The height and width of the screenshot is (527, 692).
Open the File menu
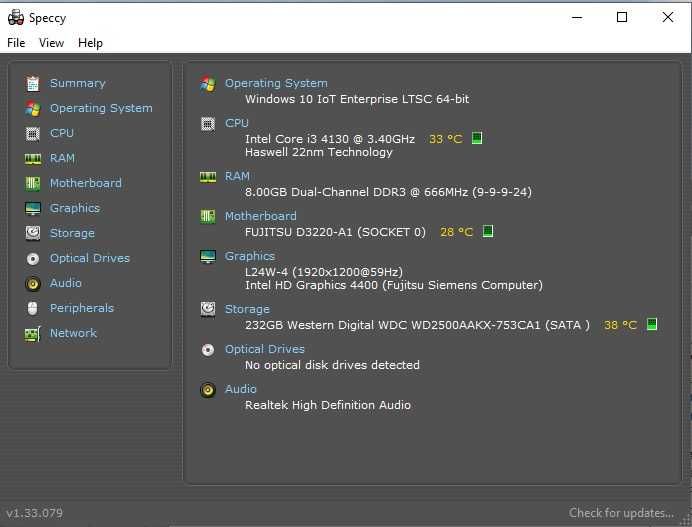click(16, 43)
